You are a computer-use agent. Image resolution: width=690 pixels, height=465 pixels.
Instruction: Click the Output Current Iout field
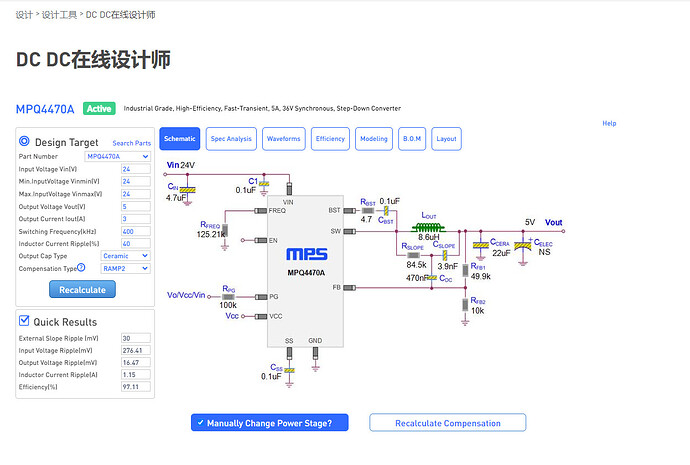[136, 219]
